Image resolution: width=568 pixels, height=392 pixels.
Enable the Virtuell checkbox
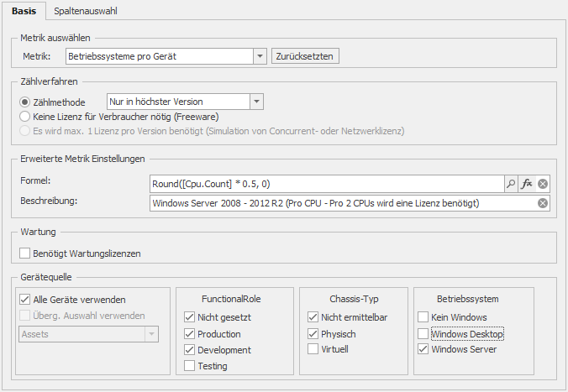[313, 349]
